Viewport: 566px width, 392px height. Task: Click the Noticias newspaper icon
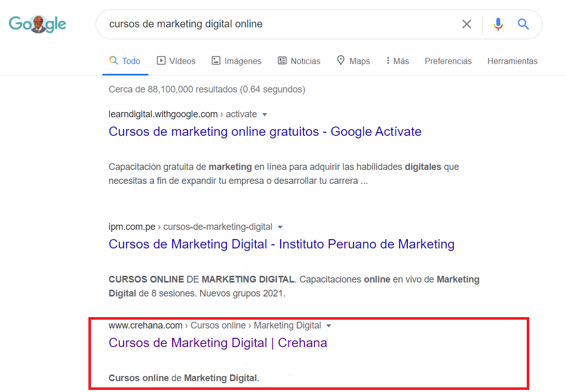[282, 61]
